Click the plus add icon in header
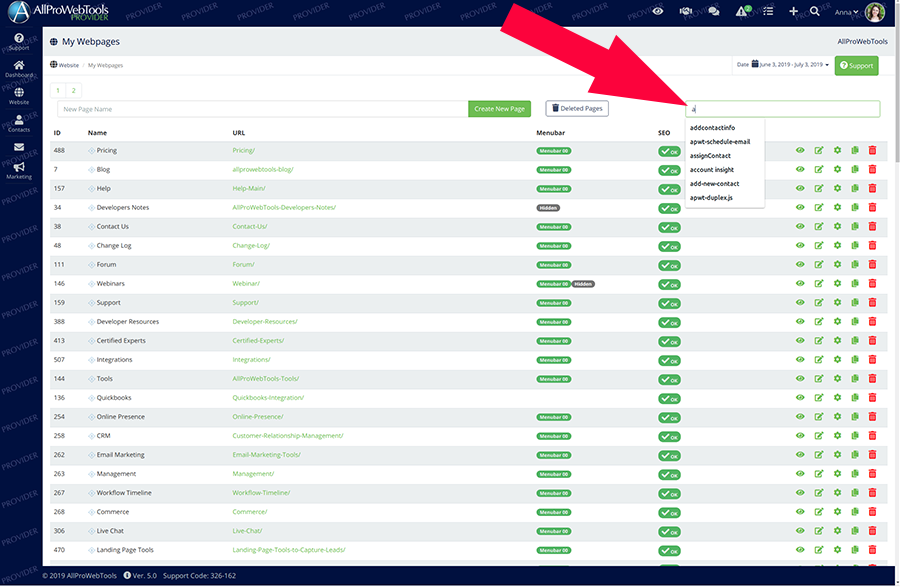The width and height of the screenshot is (900, 587). point(793,11)
